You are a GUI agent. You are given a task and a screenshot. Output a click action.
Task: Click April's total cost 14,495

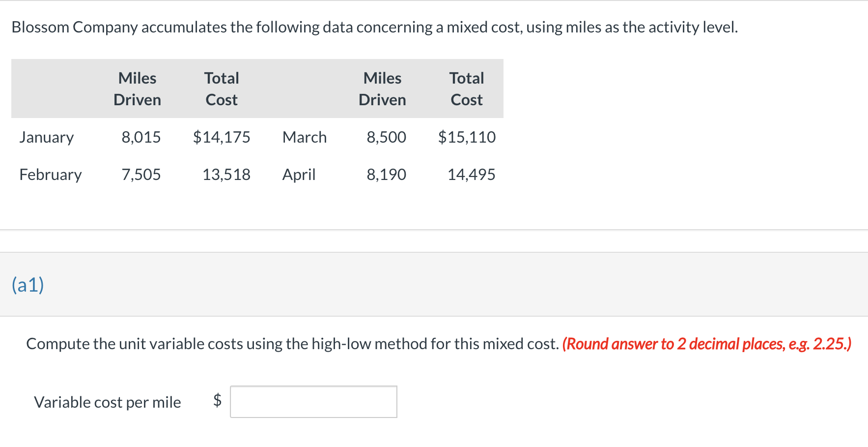tap(471, 175)
